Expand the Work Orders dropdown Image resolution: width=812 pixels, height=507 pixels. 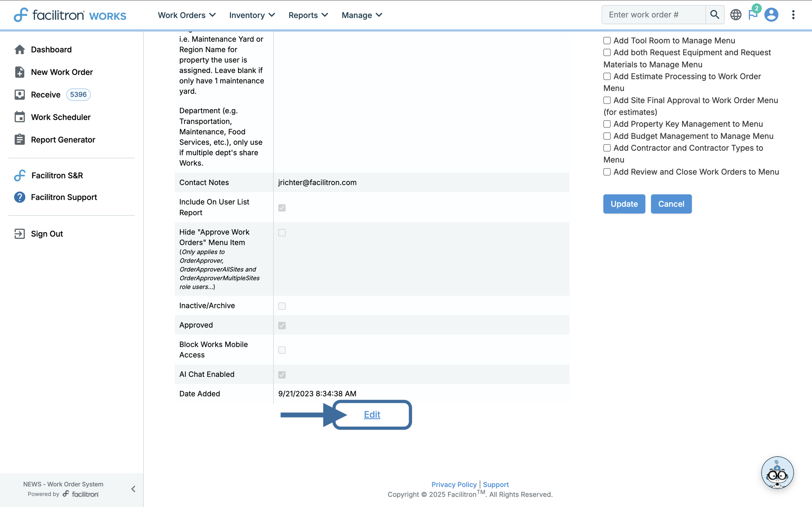[187, 15]
